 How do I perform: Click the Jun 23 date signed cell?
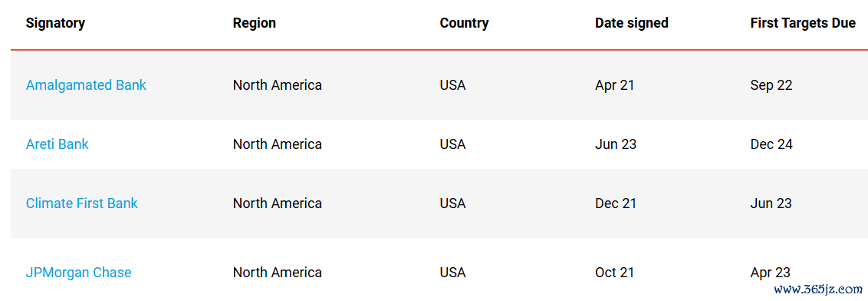(x=616, y=144)
